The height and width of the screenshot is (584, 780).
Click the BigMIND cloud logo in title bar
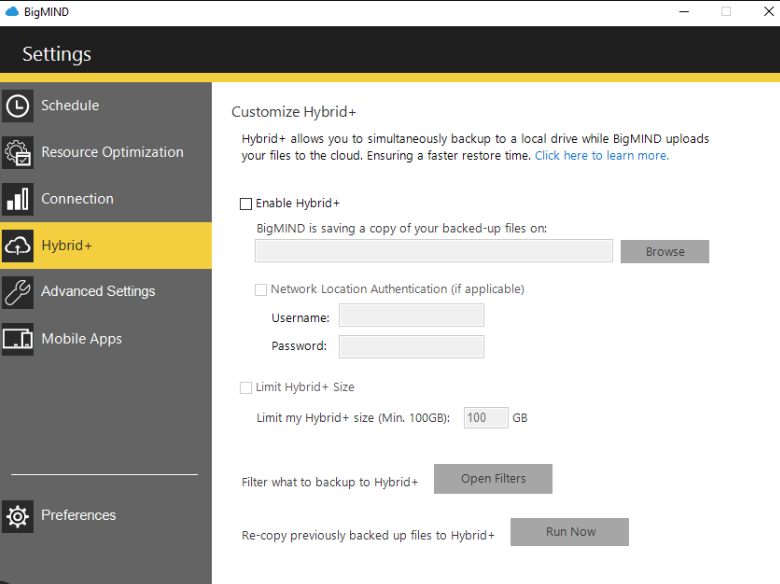(11, 11)
